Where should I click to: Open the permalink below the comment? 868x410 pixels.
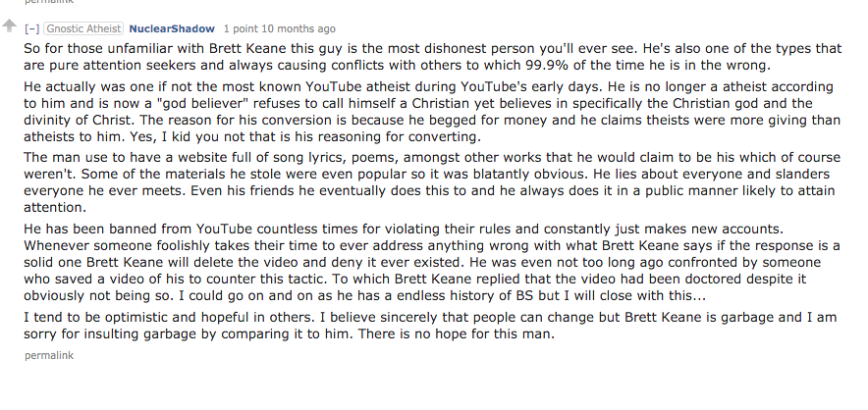pyautogui.click(x=49, y=355)
